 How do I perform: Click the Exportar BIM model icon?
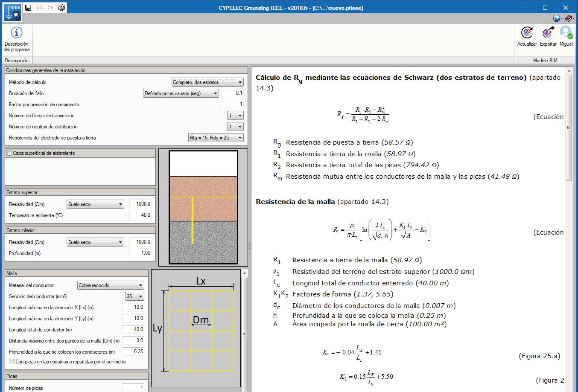pos(548,32)
